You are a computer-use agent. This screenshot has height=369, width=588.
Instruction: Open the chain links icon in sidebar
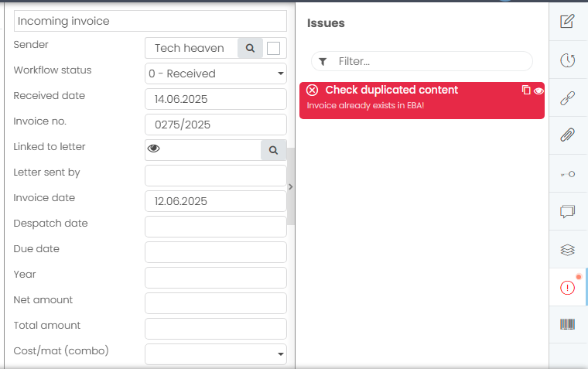[567, 97]
